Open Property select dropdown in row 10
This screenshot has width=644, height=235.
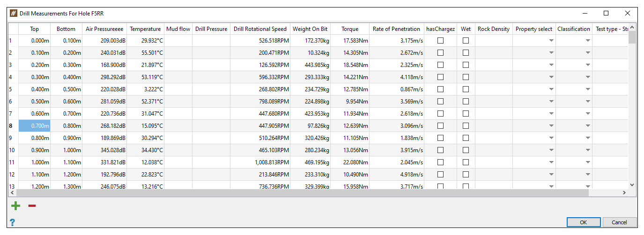pos(551,150)
